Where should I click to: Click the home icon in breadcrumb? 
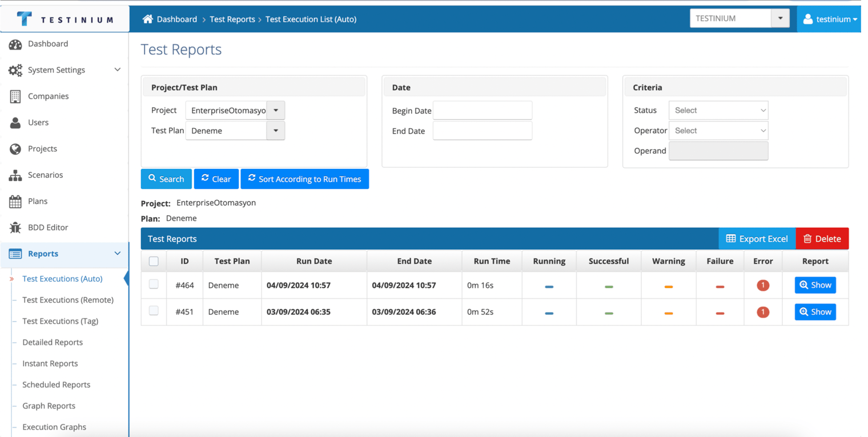pyautogui.click(x=147, y=19)
